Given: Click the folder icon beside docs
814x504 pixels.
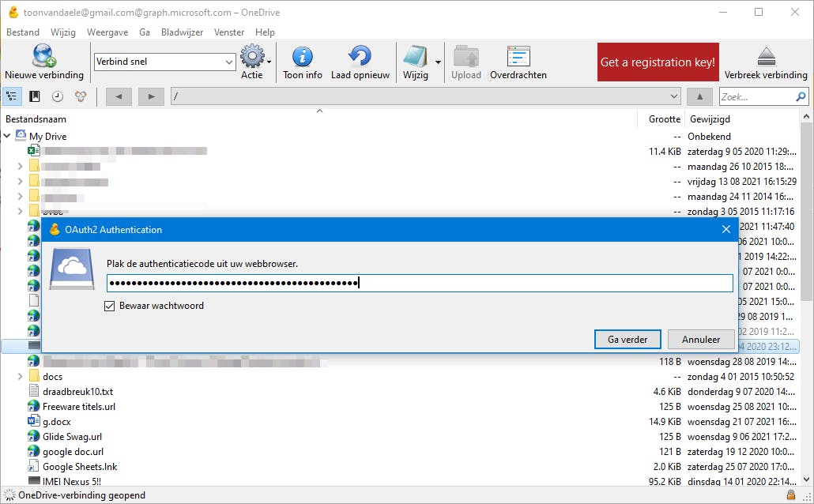Looking at the screenshot, I should point(34,376).
